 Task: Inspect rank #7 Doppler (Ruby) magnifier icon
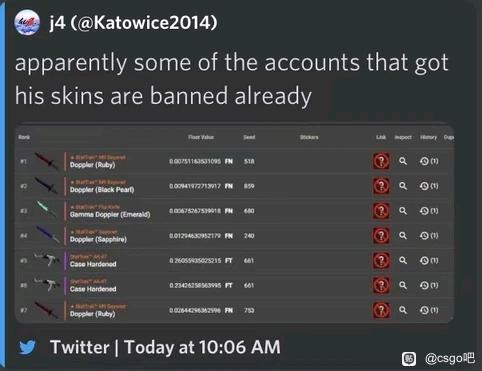point(403,310)
